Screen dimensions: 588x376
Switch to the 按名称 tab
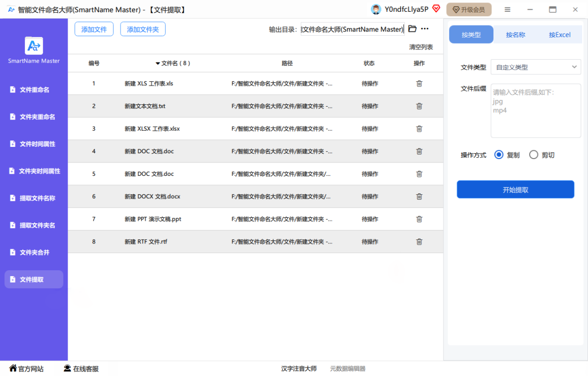[515, 35]
